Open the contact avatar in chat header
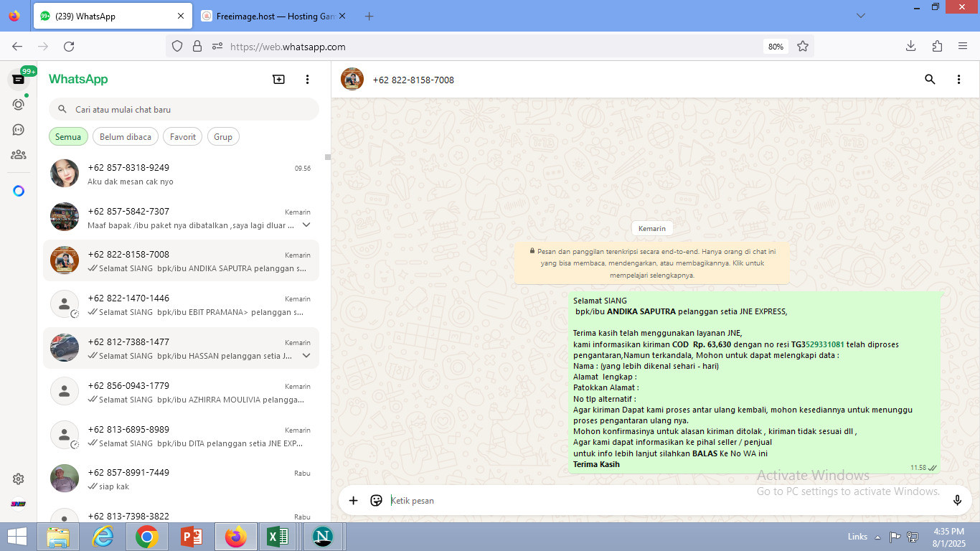The width and height of the screenshot is (980, 551). 352,79
